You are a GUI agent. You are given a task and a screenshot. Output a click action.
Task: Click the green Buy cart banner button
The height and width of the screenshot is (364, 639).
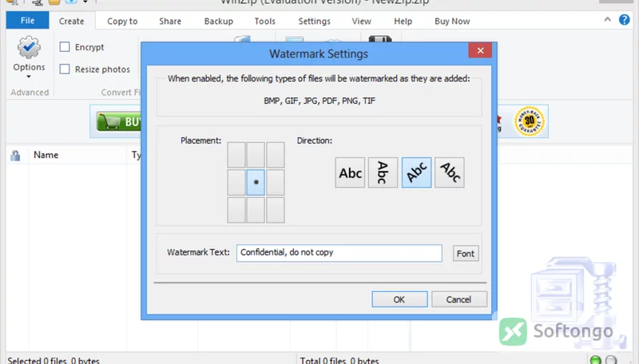(x=119, y=121)
